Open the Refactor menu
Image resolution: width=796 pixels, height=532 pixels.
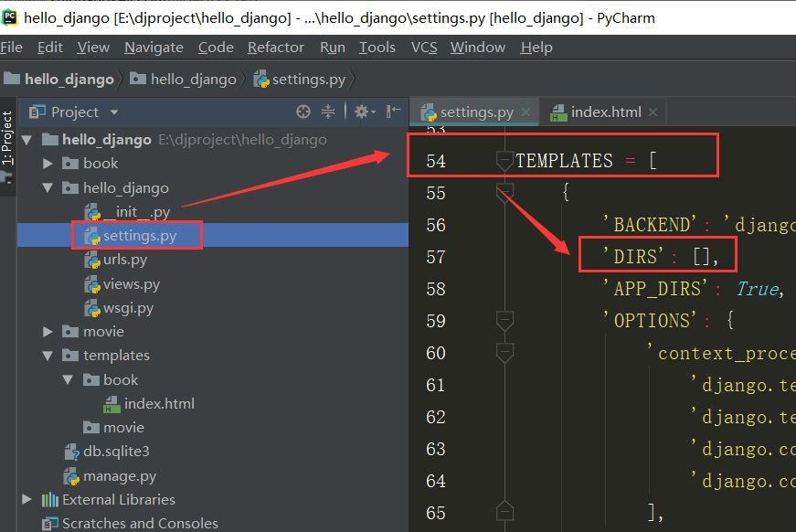click(x=276, y=48)
